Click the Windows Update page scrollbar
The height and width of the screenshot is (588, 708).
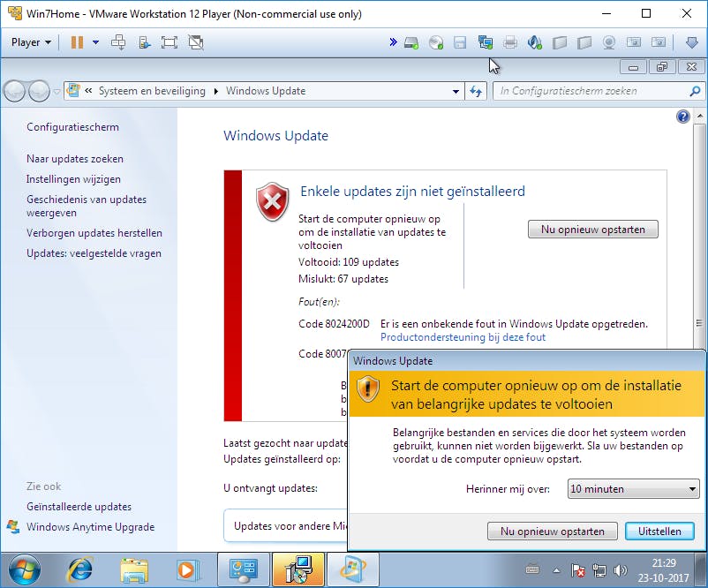pos(699,235)
